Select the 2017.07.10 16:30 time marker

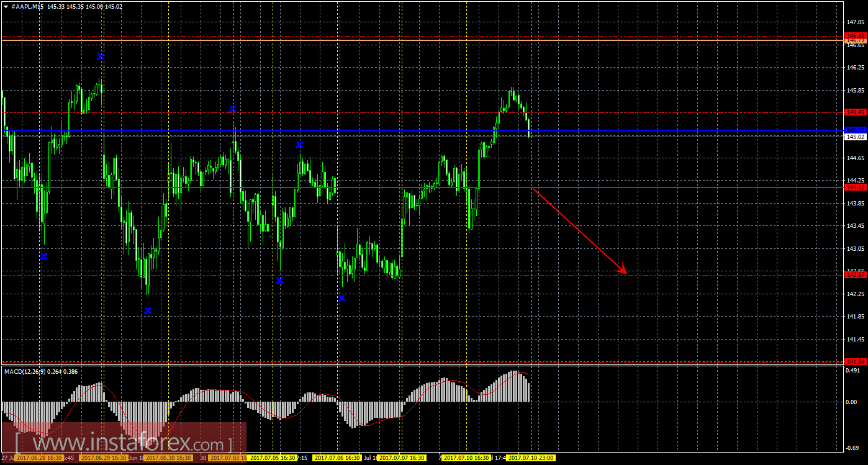466,458
